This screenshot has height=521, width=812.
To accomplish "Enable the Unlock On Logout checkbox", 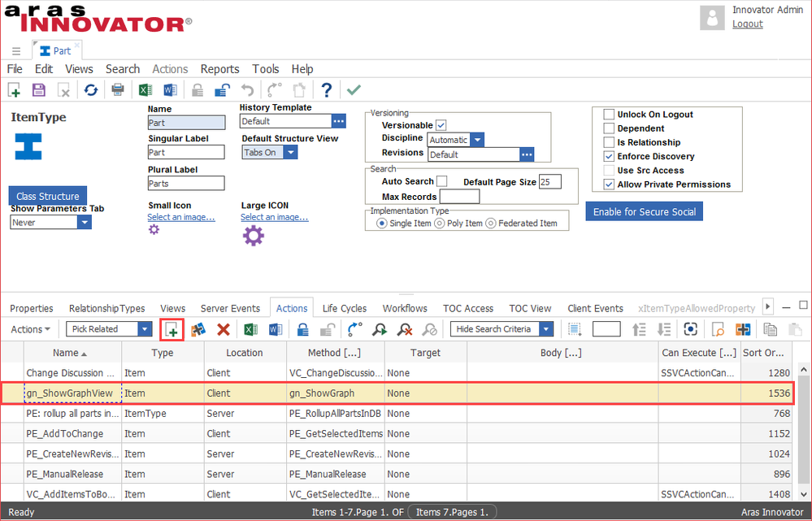I will pos(609,115).
